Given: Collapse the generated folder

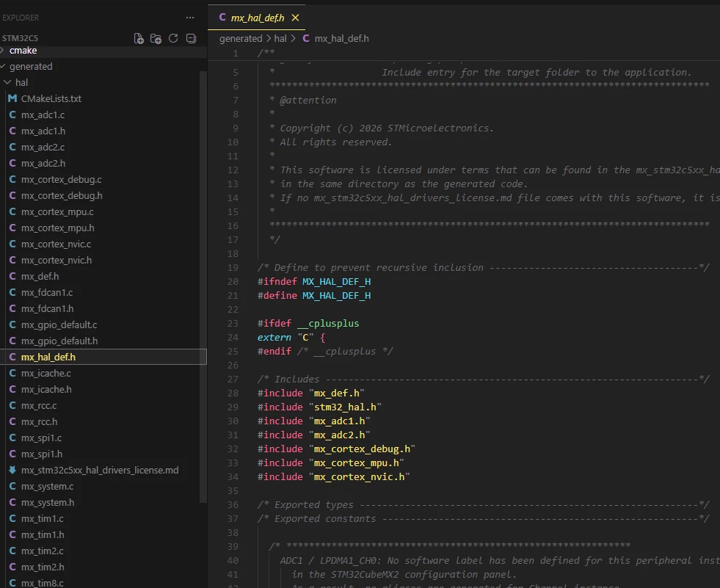Looking at the screenshot, I should tap(103, 67).
